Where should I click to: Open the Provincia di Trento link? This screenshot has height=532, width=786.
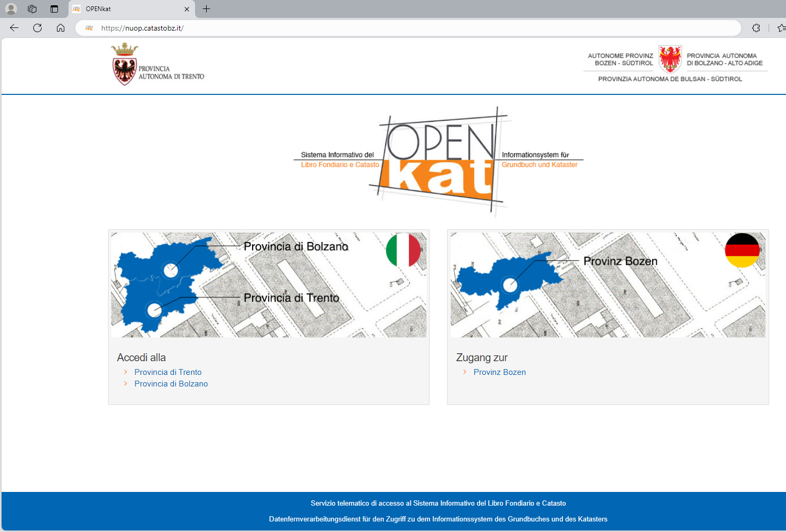pos(168,372)
